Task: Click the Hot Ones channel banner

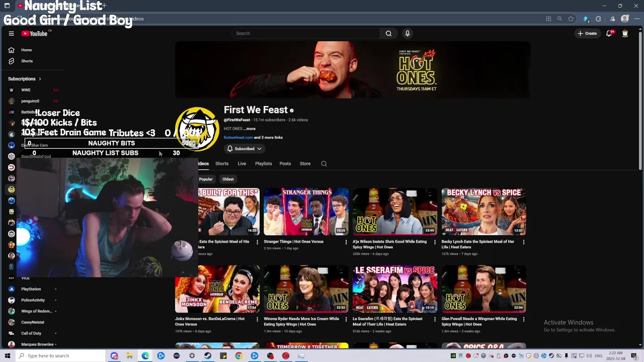Action: click(352, 70)
